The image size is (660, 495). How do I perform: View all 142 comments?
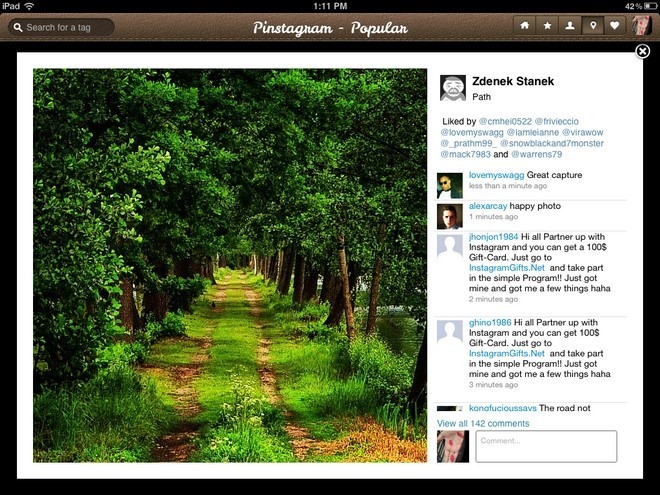pyautogui.click(x=483, y=423)
